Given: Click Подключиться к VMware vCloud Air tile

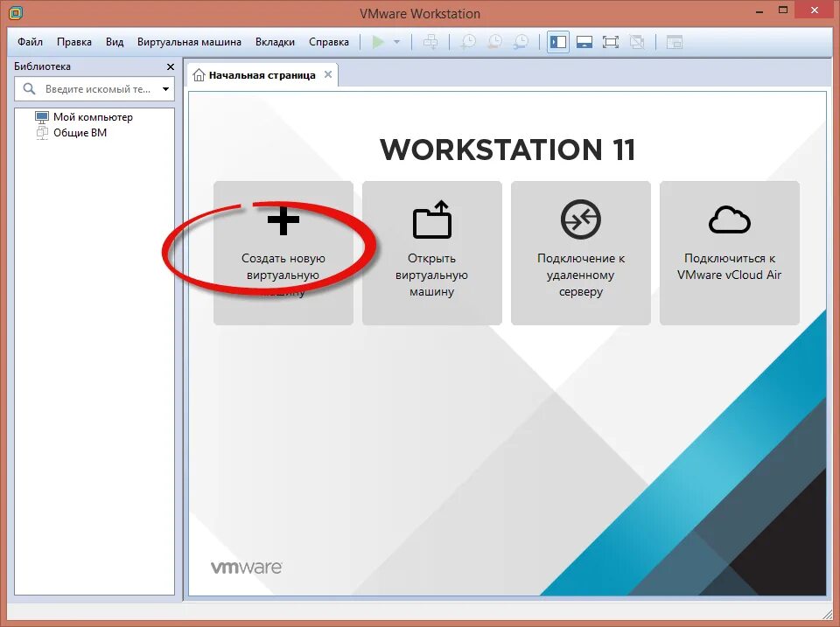Looking at the screenshot, I should pyautogui.click(x=730, y=253).
